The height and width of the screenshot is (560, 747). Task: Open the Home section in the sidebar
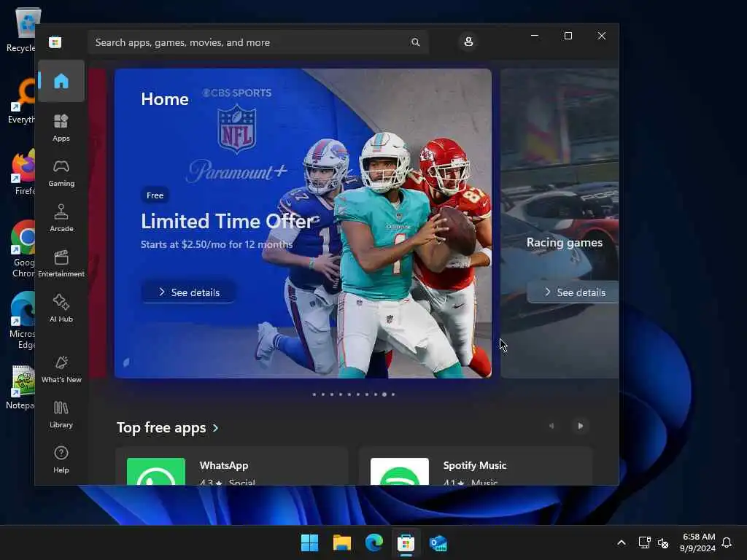61,81
